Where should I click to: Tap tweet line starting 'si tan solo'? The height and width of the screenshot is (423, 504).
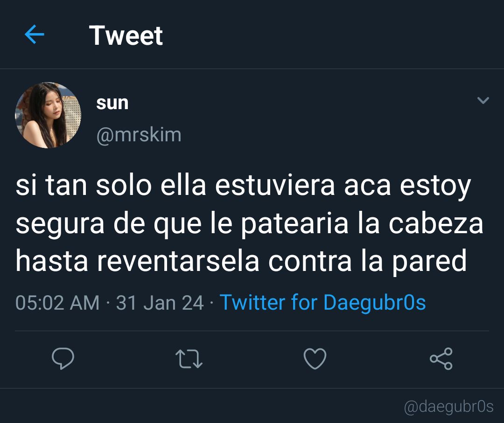pos(243,186)
